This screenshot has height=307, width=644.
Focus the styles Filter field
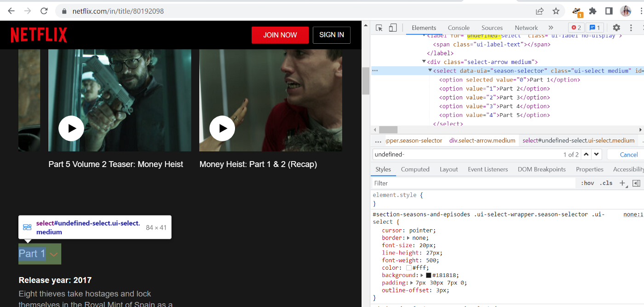click(474, 183)
